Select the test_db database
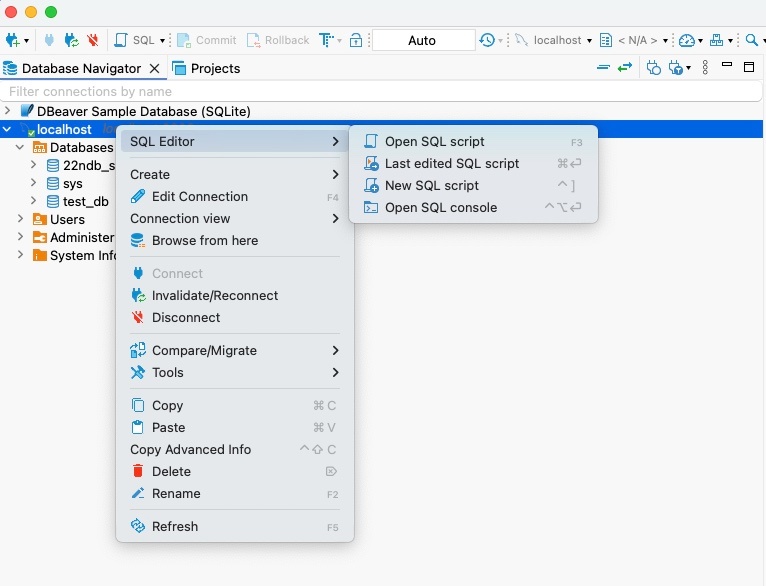This screenshot has height=586, width=766. 85,202
